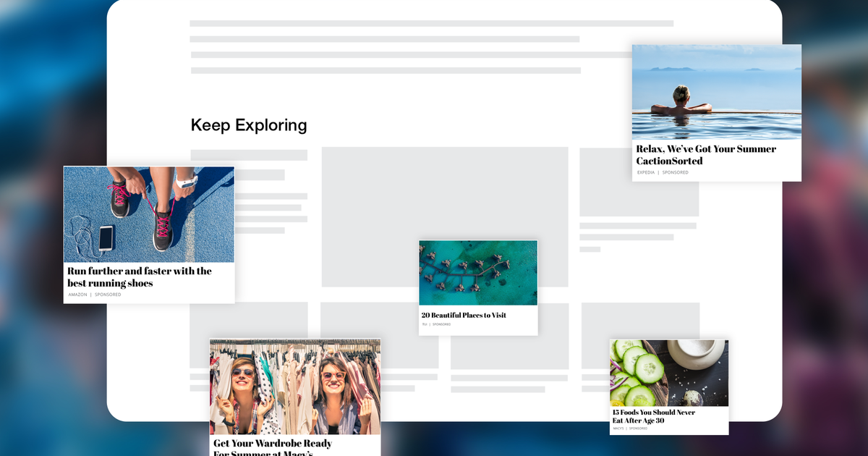Open "20 Beautiful Places to Visit" article
This screenshot has height=456, width=868.
click(463, 315)
